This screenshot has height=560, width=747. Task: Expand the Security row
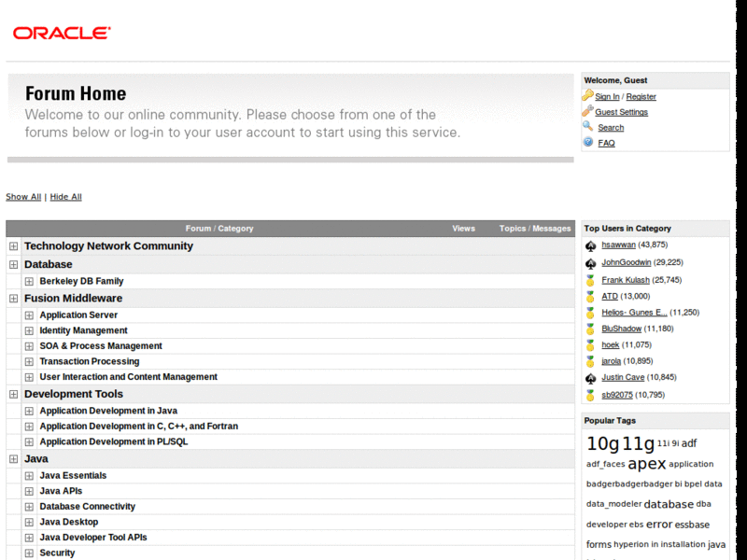[29, 553]
